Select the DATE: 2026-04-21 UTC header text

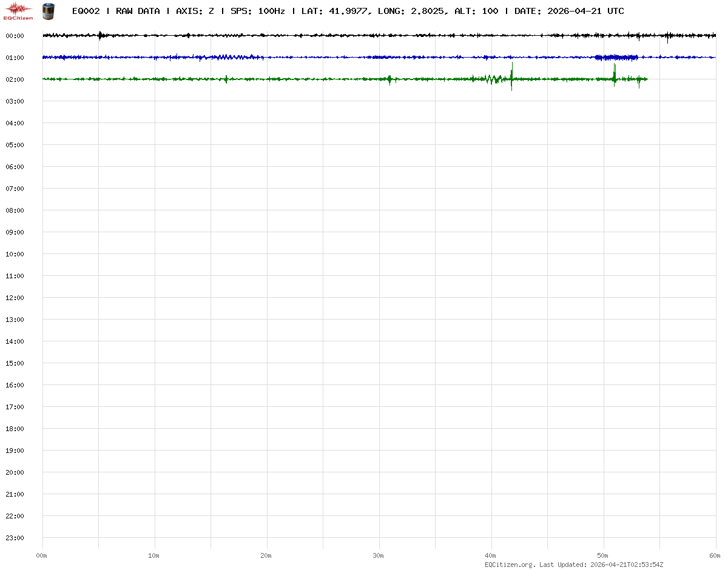pos(568,11)
